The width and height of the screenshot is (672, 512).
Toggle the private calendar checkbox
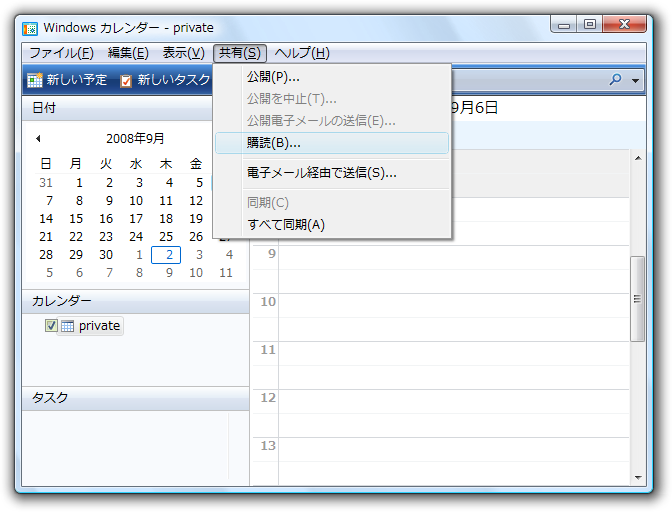pos(52,326)
